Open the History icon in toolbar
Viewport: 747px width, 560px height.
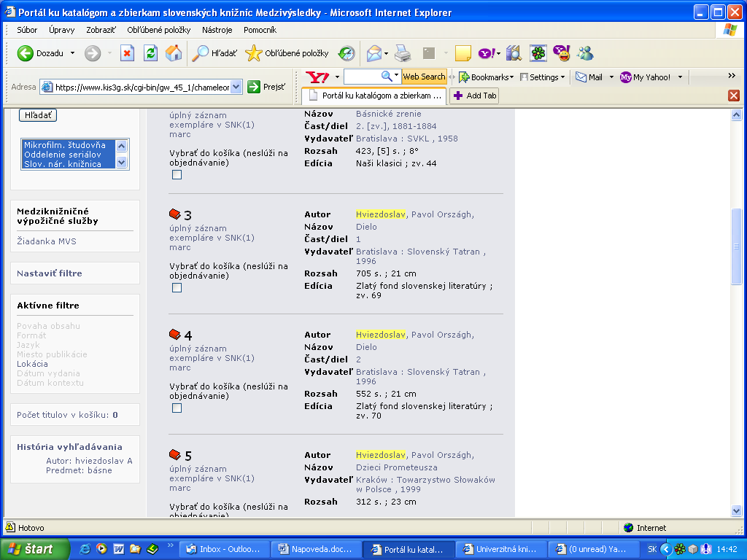347,53
